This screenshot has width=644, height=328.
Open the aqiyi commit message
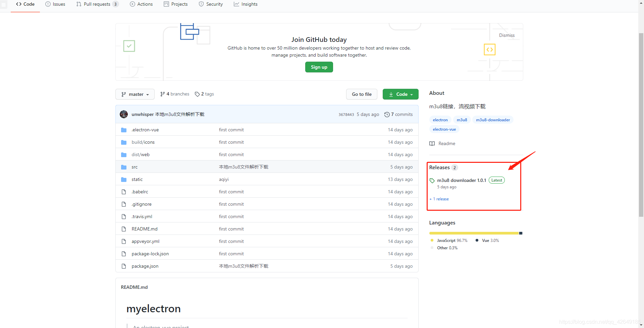(224, 179)
